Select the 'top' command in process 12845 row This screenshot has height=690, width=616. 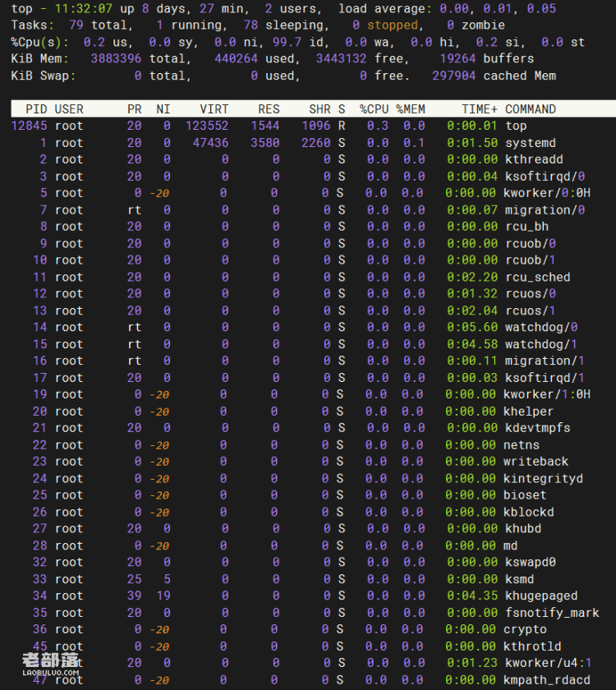(516, 126)
